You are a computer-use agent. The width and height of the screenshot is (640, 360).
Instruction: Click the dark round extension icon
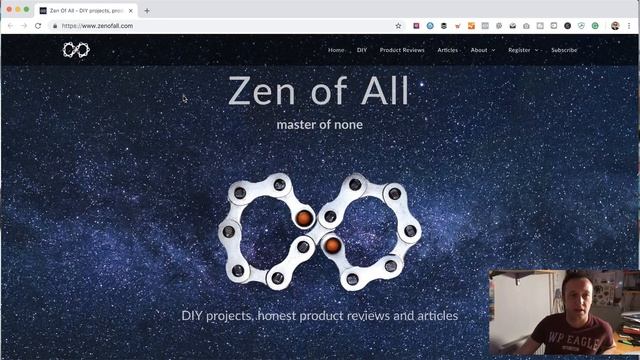click(x=567, y=26)
